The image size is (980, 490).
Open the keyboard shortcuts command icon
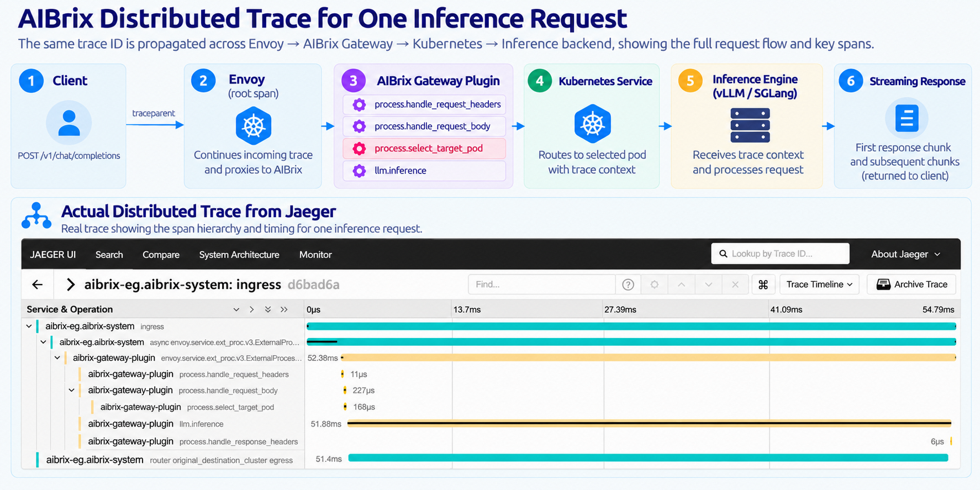click(x=763, y=284)
